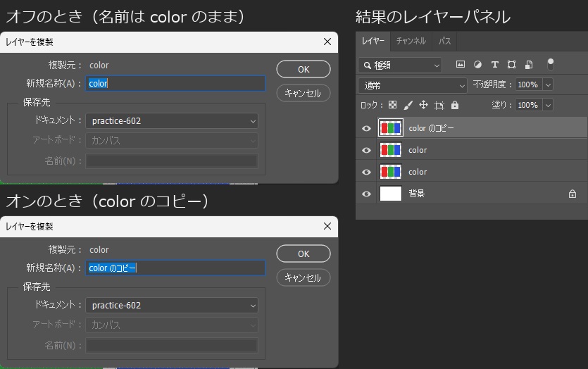Viewport: 588px width, 369px height.
Task: Click the 名前(N) field in lower dialog
Action: (x=172, y=345)
